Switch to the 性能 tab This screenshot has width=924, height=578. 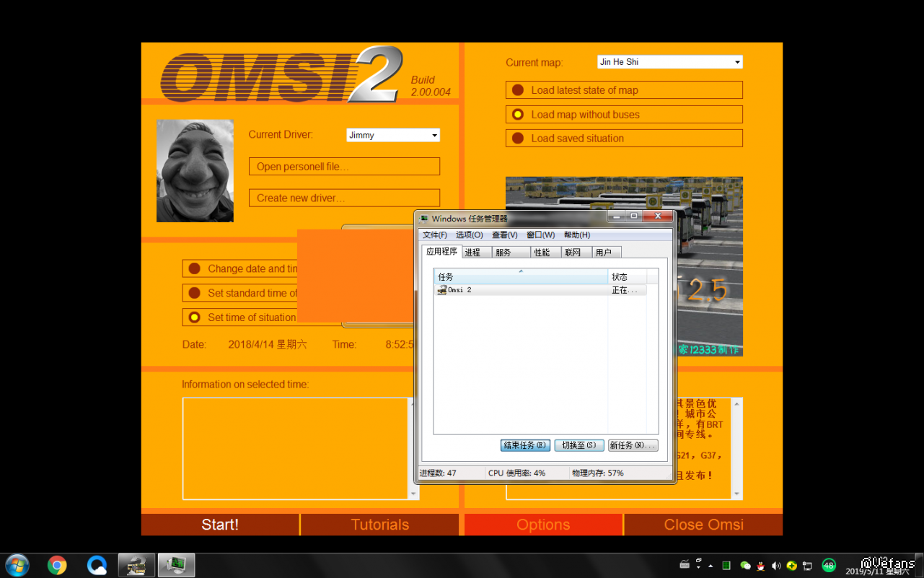coord(542,253)
